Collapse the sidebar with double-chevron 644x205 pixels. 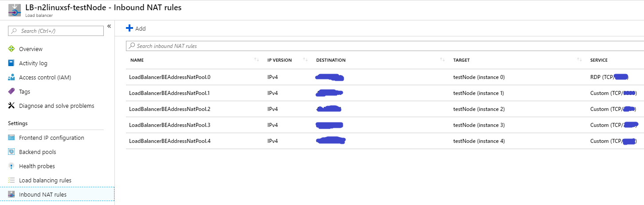click(x=109, y=26)
